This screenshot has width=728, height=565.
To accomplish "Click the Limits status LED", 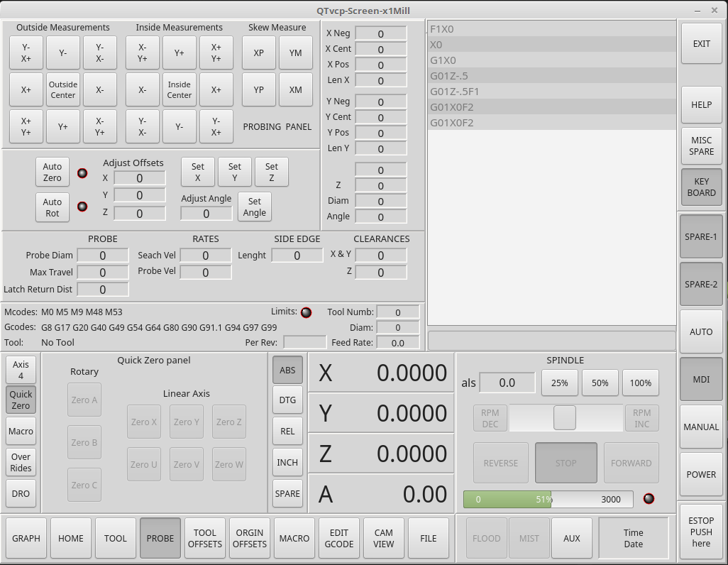I will pos(307,313).
